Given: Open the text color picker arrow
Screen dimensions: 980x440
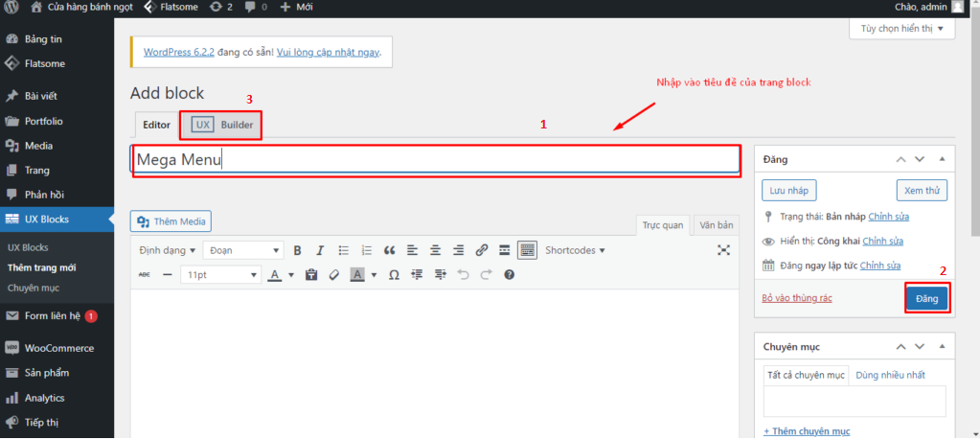Looking at the screenshot, I should pos(290,274).
